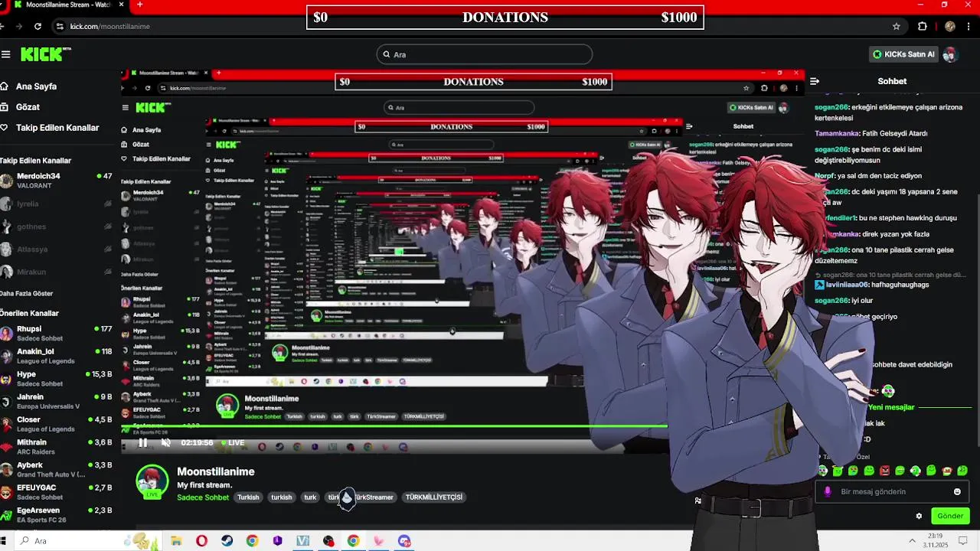Open chat settings gear icon
980x551 pixels.
[919, 516]
